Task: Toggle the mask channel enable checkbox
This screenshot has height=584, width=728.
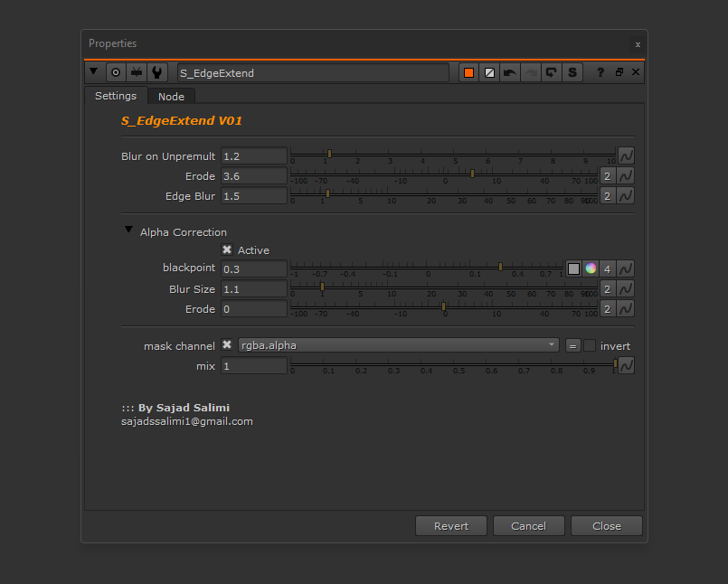Action: [x=227, y=345]
